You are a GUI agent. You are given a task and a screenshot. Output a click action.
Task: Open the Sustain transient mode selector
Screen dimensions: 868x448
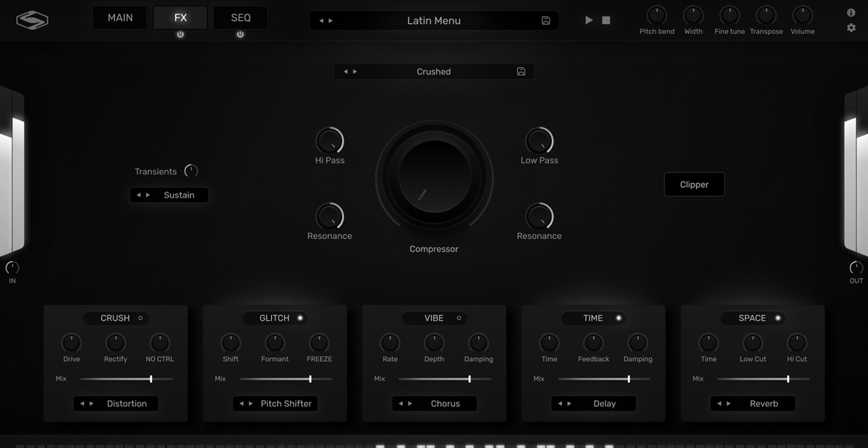click(x=179, y=195)
